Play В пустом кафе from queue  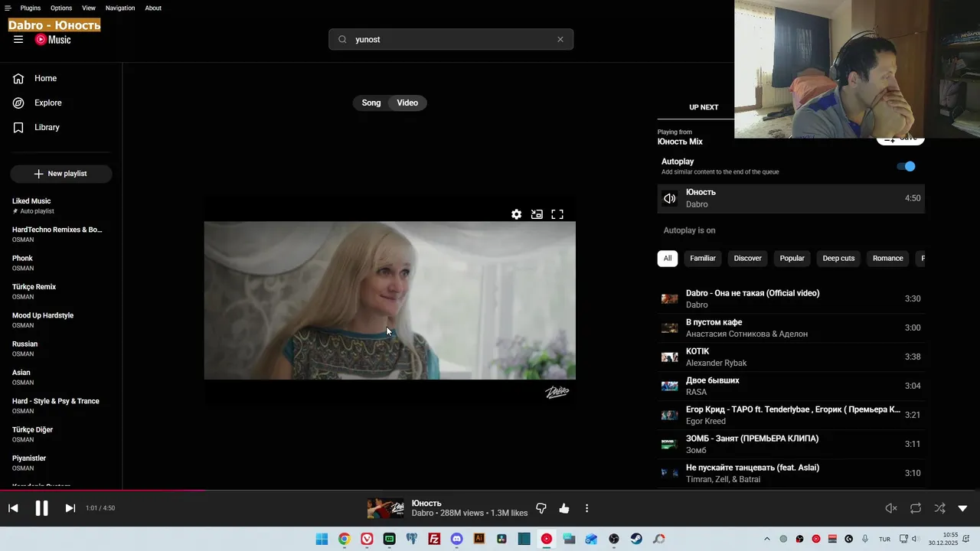[x=791, y=328]
